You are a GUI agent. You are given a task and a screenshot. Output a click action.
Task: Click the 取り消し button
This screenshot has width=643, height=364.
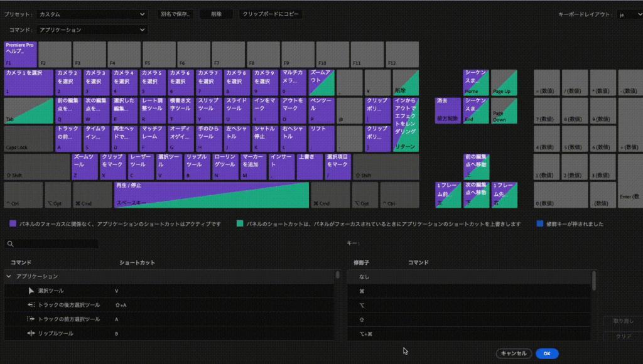coord(624,321)
